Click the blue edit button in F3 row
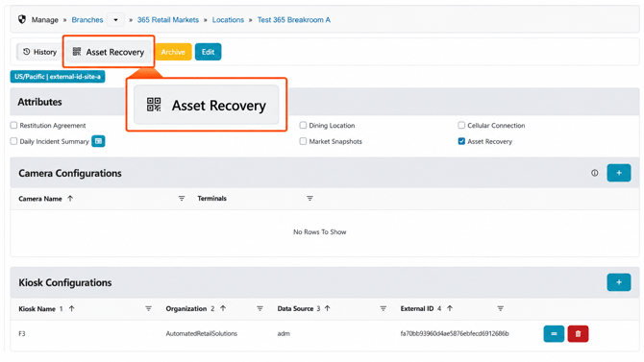 (554, 334)
